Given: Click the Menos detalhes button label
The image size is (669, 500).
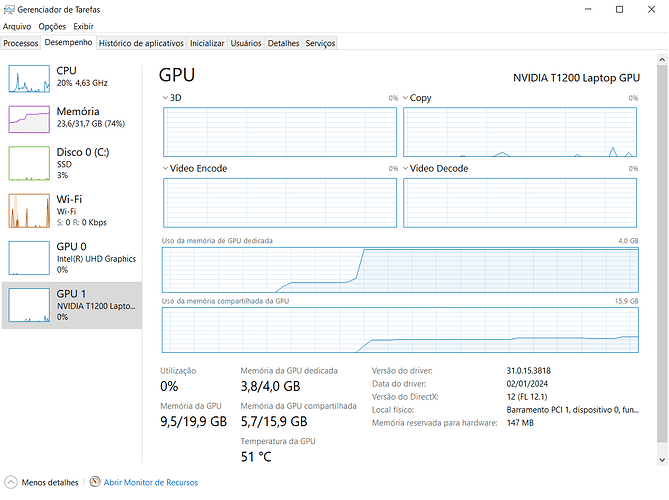Looking at the screenshot, I should click(50, 483).
